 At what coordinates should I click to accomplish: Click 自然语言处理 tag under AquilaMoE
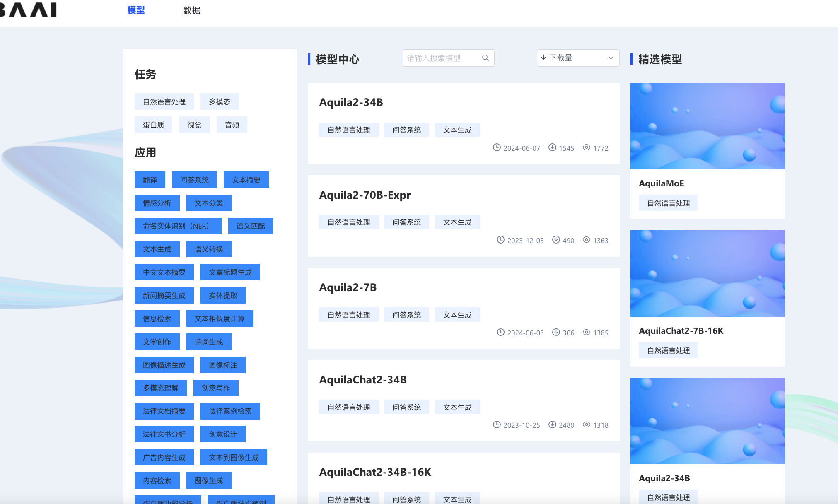[668, 203]
